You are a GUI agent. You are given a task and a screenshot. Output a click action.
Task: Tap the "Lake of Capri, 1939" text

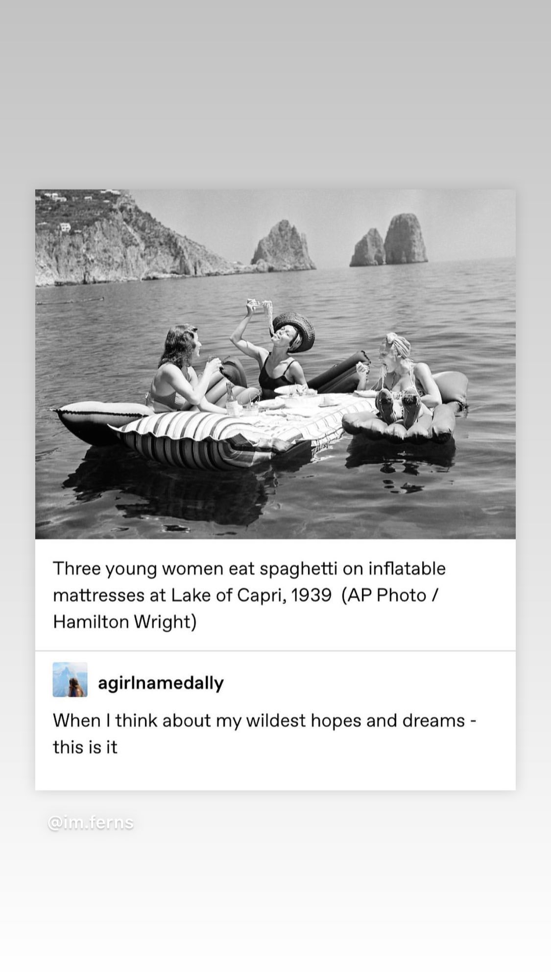click(x=251, y=595)
